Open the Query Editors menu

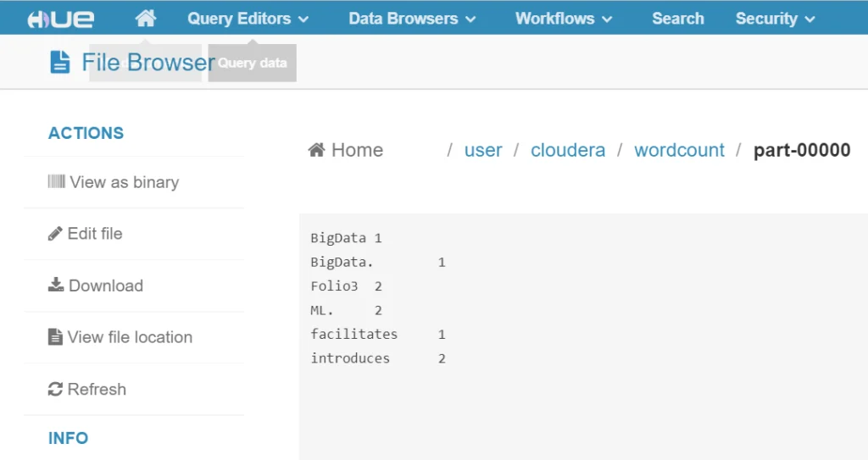click(248, 19)
